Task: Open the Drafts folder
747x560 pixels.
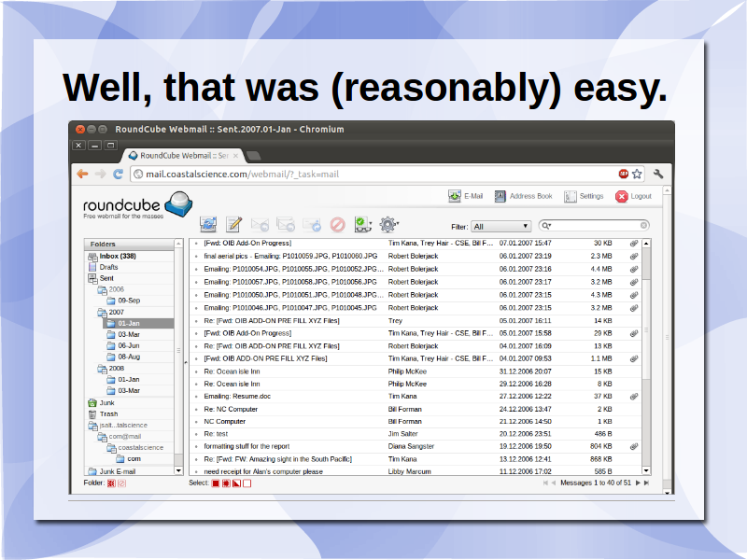Action: point(108,267)
